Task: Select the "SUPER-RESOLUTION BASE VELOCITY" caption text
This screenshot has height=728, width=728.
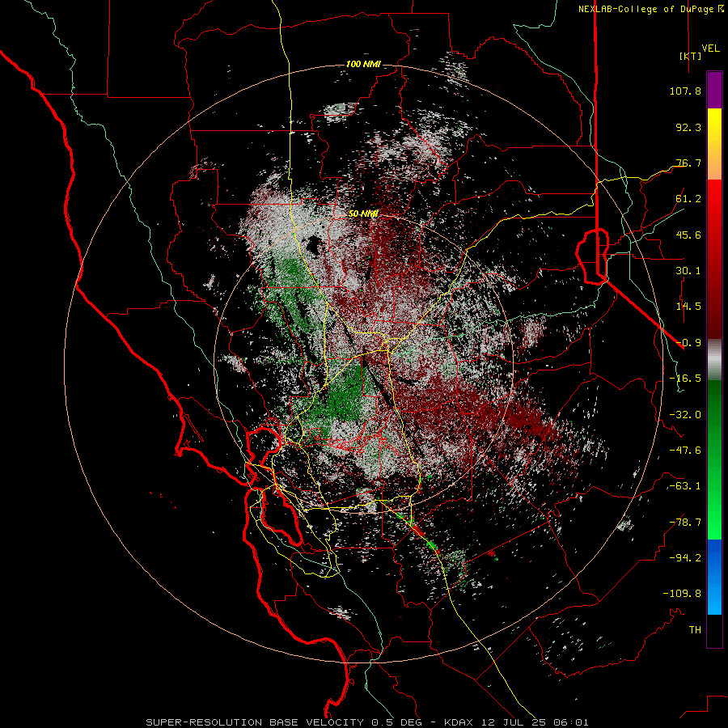Action: 255,722
